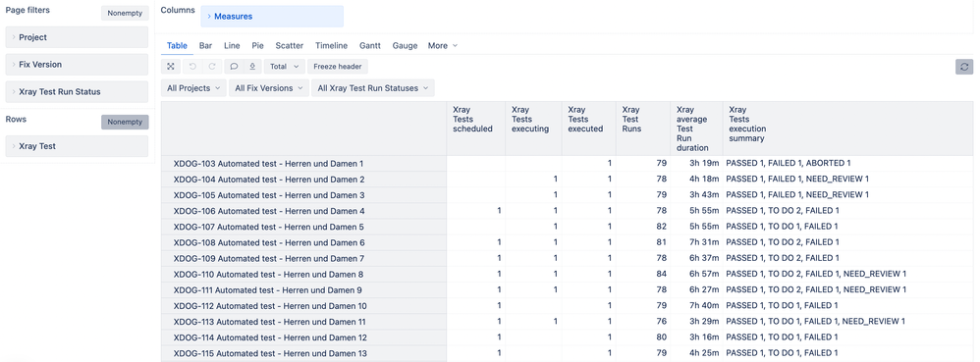The height and width of the screenshot is (362, 980).
Task: Select row XDOG-109 Herren und Damen 7
Action: pyautogui.click(x=303, y=258)
